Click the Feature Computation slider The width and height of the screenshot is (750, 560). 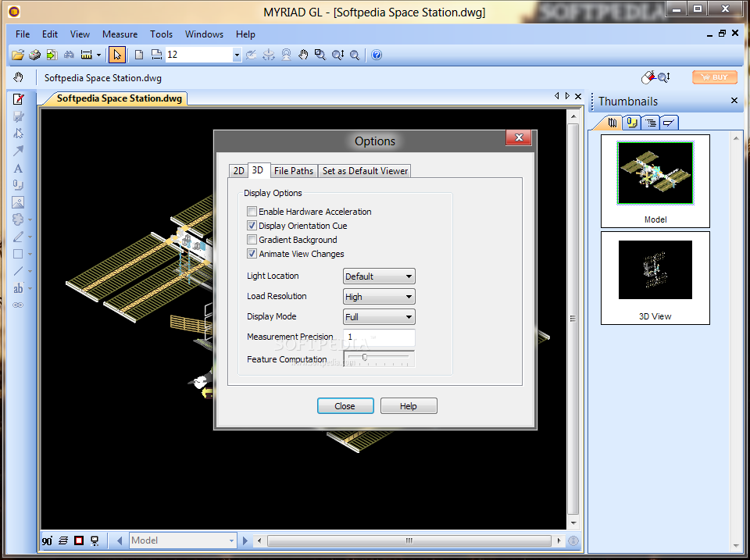tap(379, 358)
